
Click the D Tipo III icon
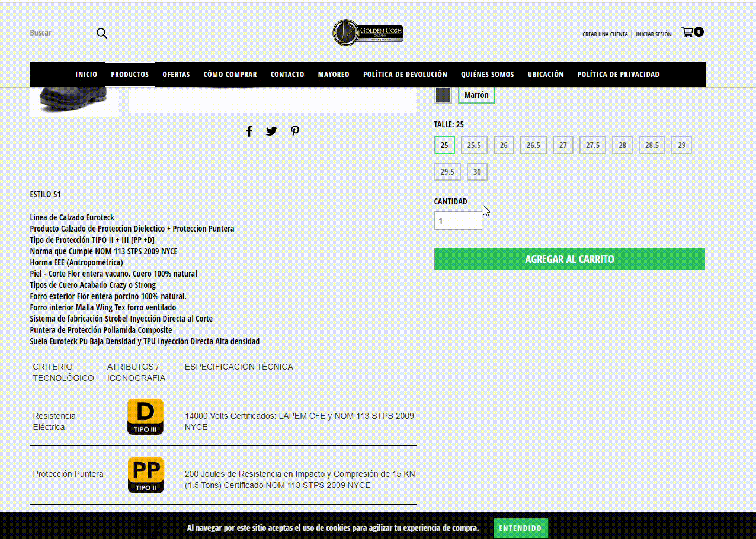click(146, 416)
